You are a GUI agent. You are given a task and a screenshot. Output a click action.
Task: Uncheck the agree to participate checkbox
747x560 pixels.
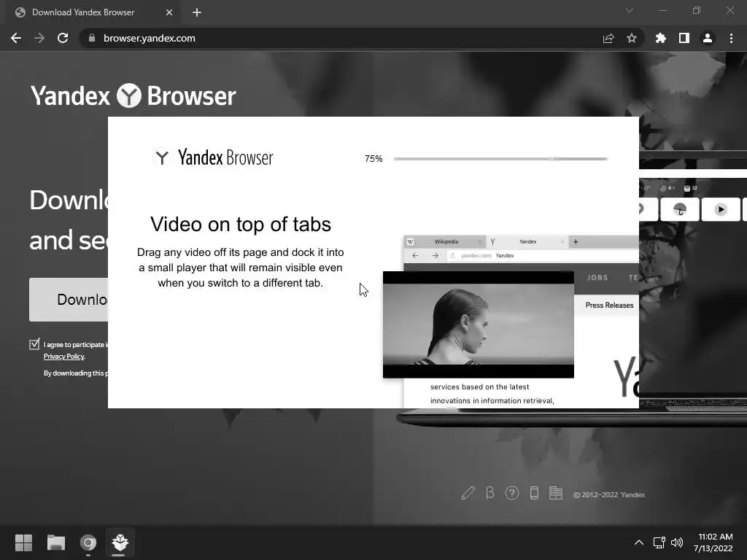coord(34,344)
